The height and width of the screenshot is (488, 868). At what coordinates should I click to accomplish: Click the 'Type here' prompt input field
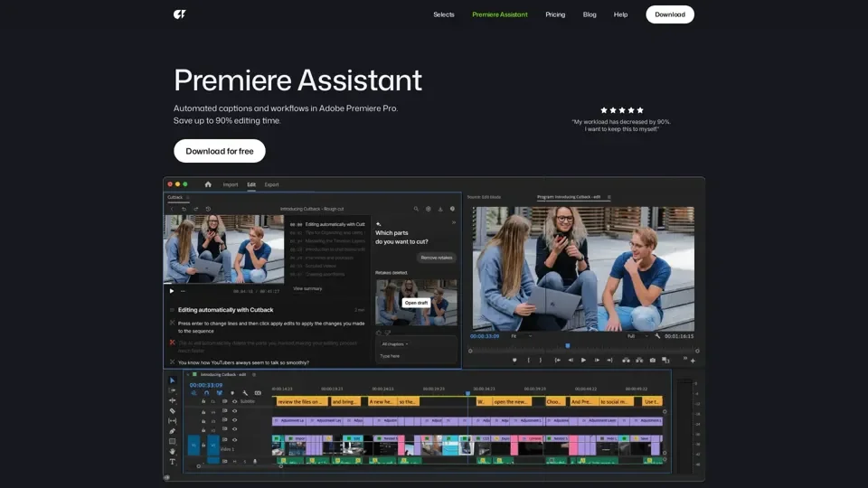(x=416, y=356)
